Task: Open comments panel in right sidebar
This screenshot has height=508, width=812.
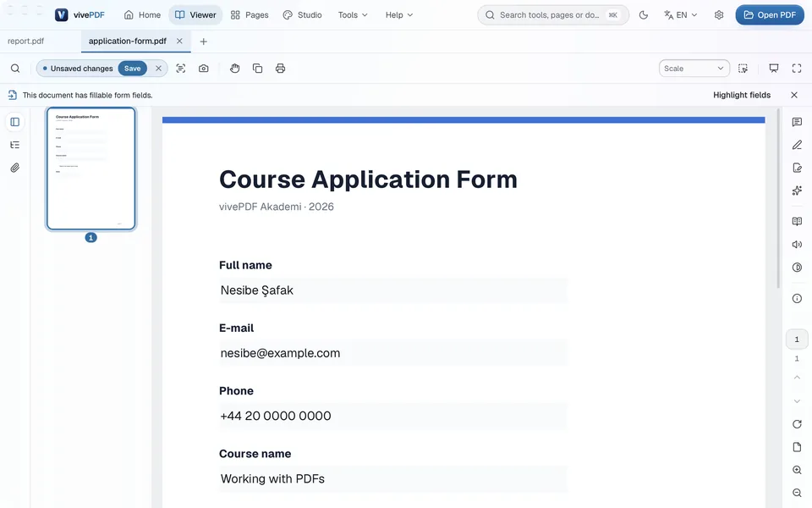Action: (797, 122)
